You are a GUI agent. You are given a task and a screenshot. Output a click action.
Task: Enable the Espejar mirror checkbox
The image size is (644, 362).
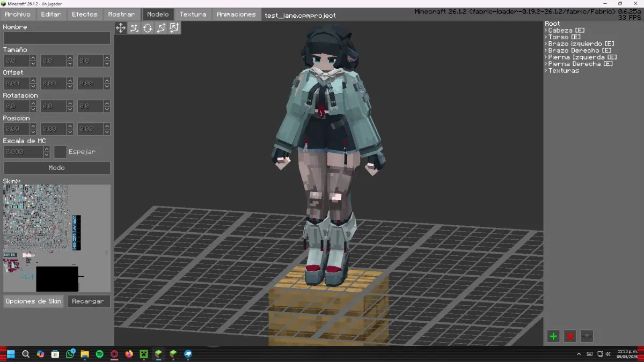(x=60, y=152)
